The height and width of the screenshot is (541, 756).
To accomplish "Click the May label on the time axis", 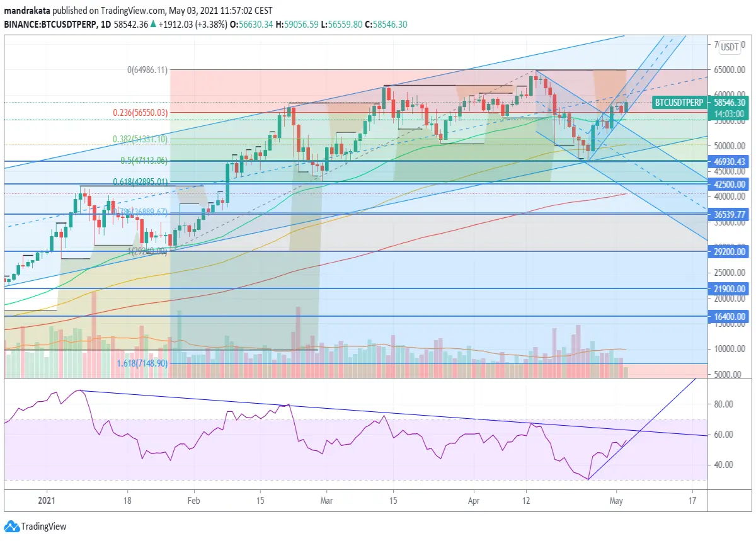I will [x=616, y=501].
